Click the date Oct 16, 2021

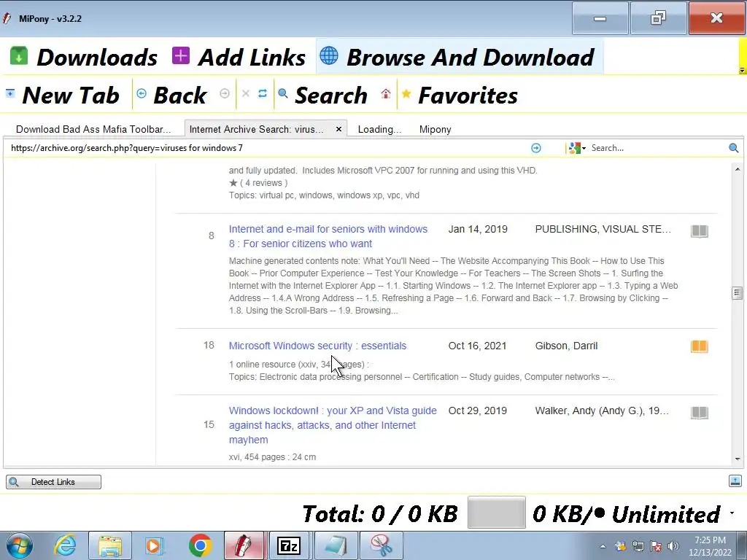tap(477, 346)
